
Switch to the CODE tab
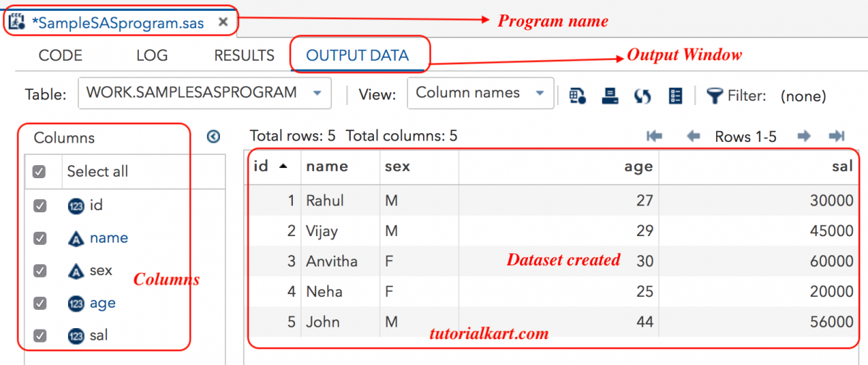click(60, 56)
